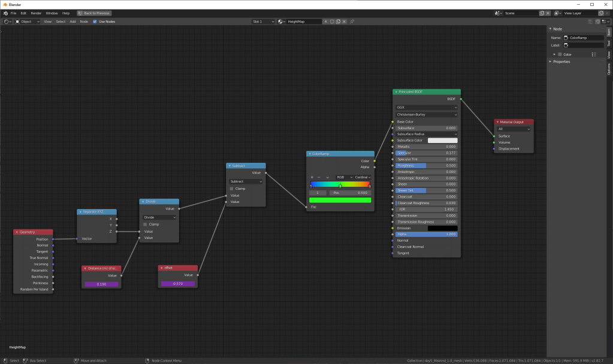Click the new material icon beside HeightMap
This screenshot has height=364, width=613.
(x=338, y=22)
